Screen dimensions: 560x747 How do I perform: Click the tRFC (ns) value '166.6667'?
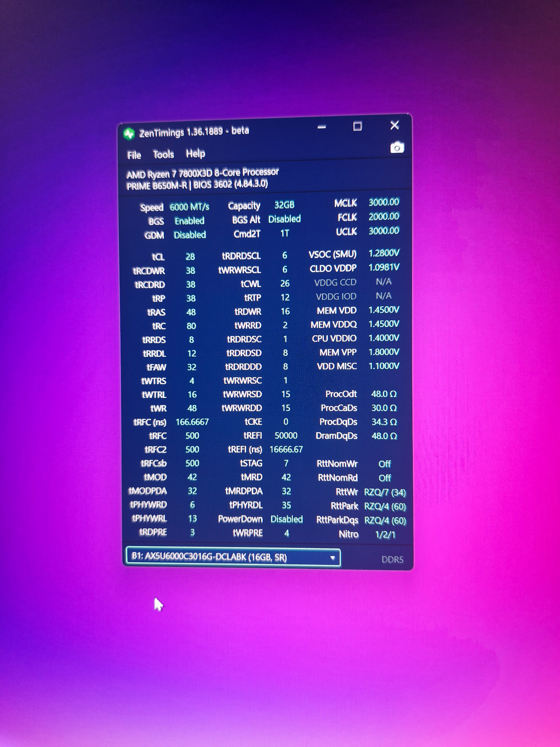pos(192,422)
